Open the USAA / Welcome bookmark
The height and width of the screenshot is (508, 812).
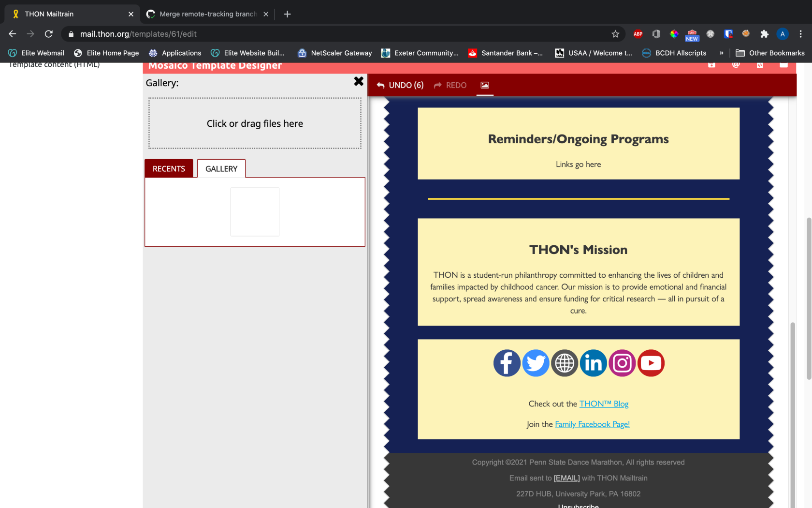[x=594, y=53]
